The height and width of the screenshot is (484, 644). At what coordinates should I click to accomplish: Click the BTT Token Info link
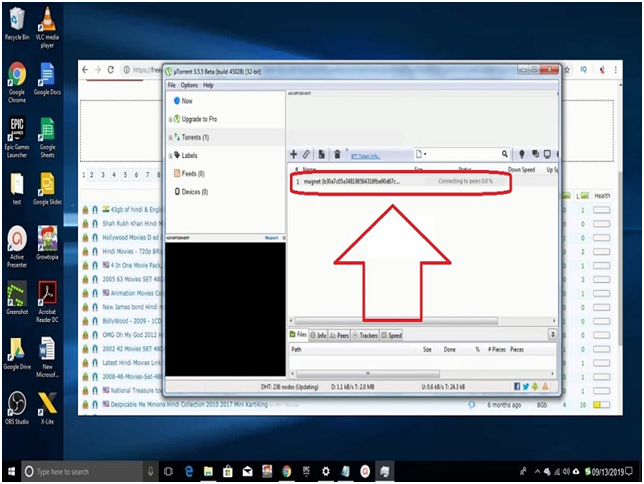365,156
